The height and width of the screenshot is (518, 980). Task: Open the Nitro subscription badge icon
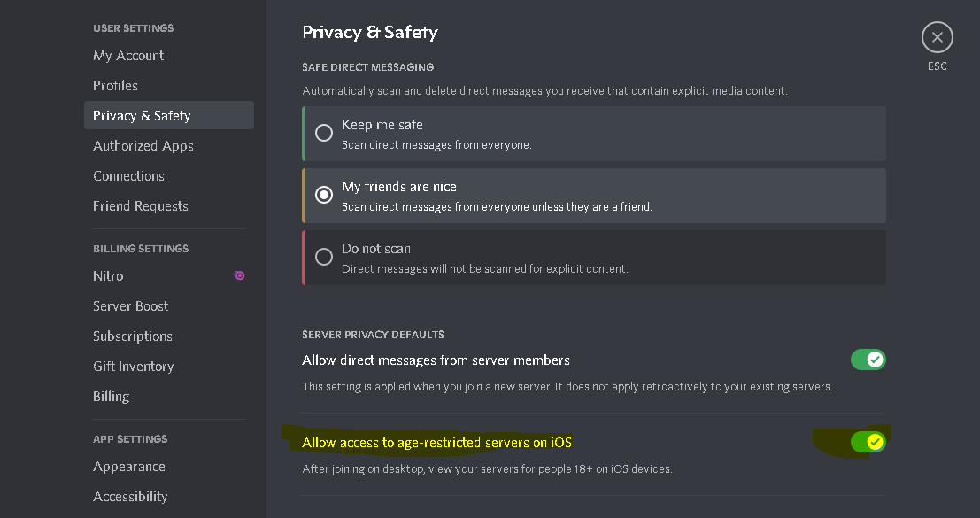coord(237,275)
